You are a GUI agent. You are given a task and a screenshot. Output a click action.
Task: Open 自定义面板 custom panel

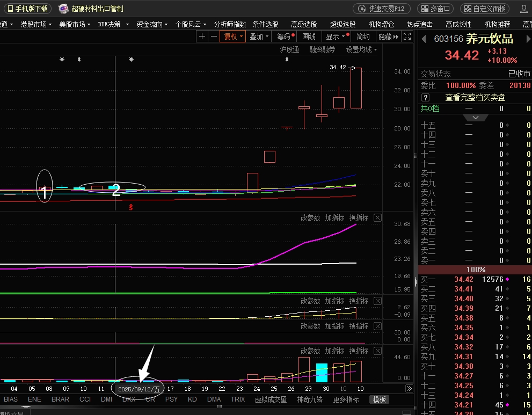[x=485, y=9]
